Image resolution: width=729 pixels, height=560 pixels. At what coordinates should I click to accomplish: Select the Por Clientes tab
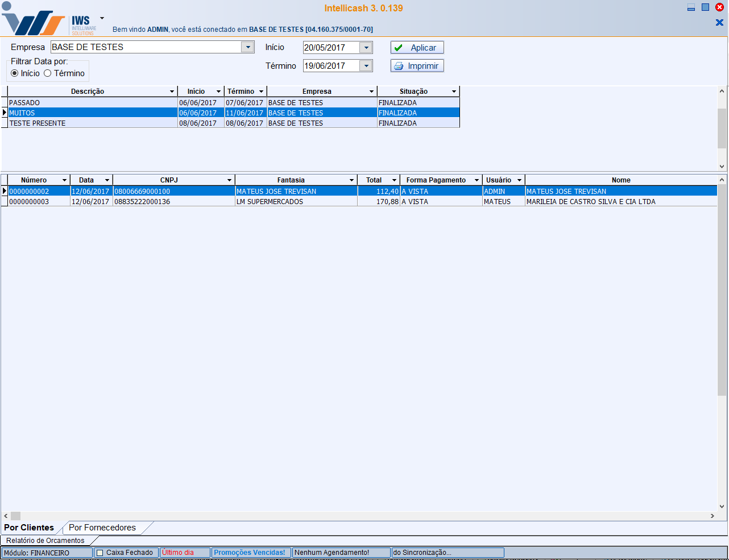(29, 528)
